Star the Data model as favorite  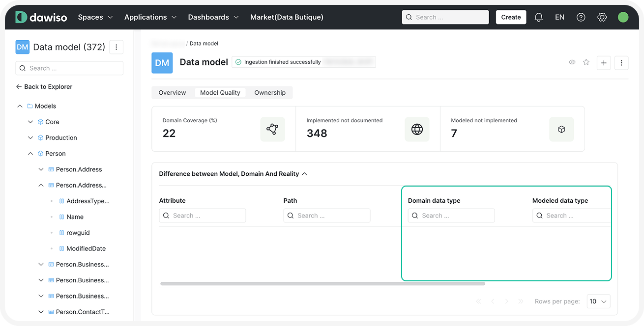[x=586, y=62]
